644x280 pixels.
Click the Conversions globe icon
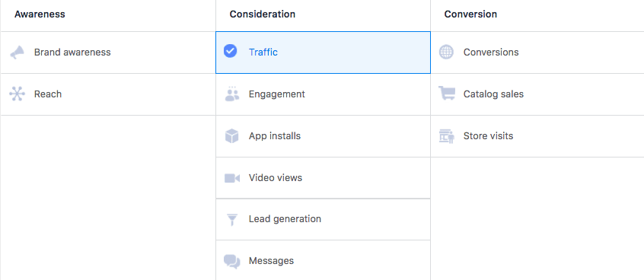coord(446,52)
